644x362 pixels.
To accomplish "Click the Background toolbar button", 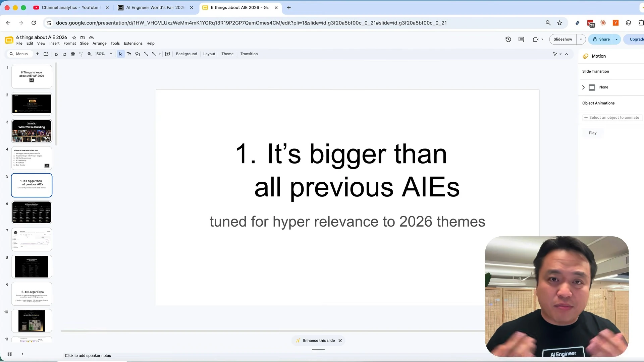I will (x=186, y=54).
